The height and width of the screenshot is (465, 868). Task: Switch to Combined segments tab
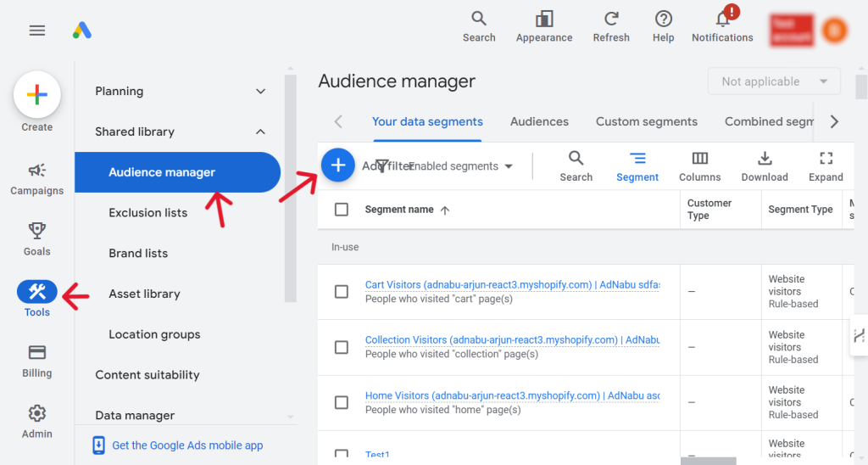[x=769, y=121]
